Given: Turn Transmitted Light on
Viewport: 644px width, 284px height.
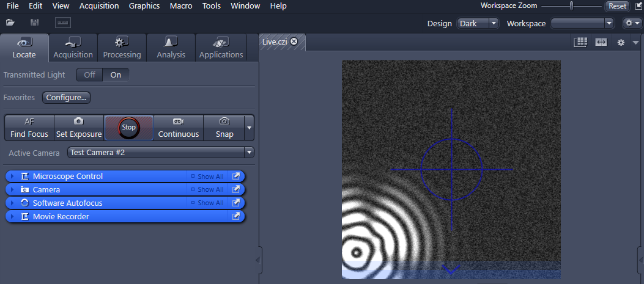Looking at the screenshot, I should [116, 75].
